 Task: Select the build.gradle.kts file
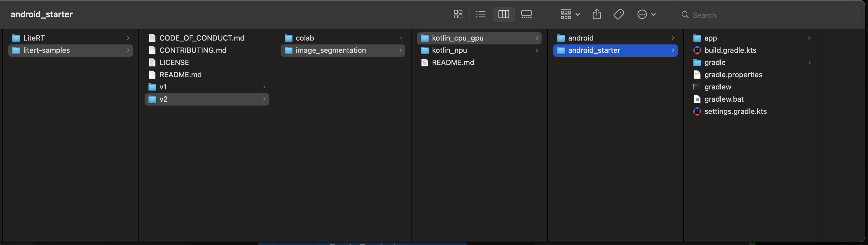[730, 50]
